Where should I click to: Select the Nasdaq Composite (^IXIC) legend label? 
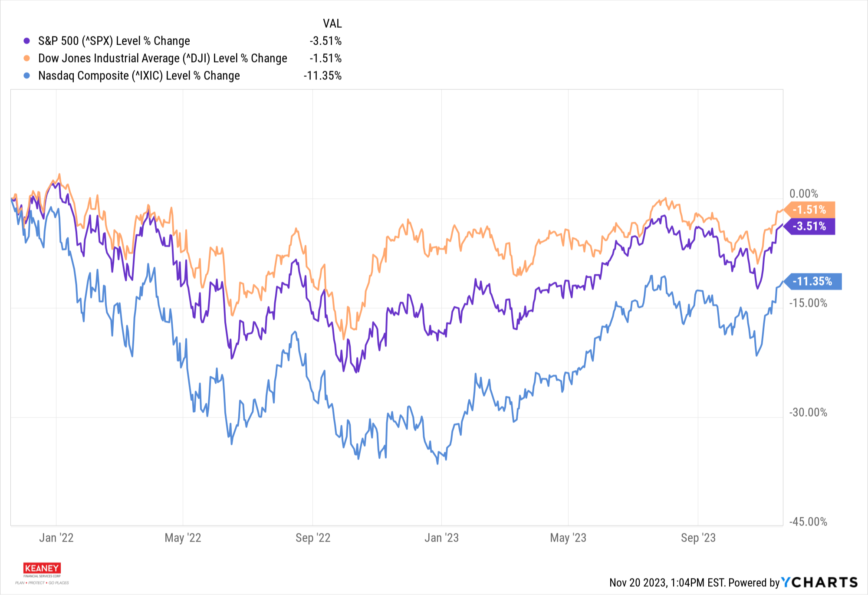click(x=139, y=76)
